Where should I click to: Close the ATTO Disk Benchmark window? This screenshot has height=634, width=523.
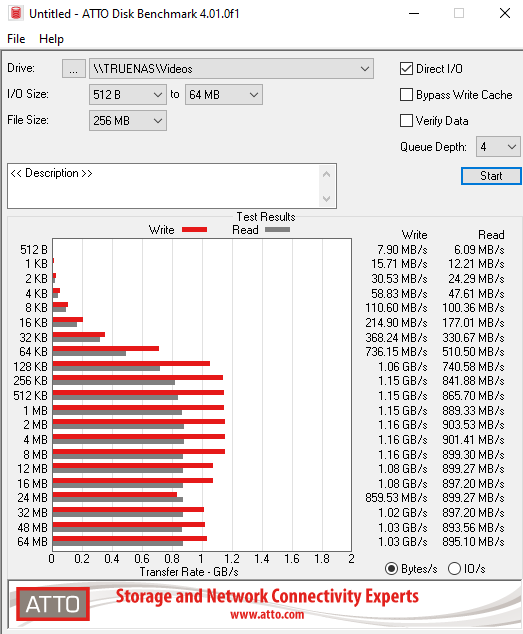tap(505, 13)
